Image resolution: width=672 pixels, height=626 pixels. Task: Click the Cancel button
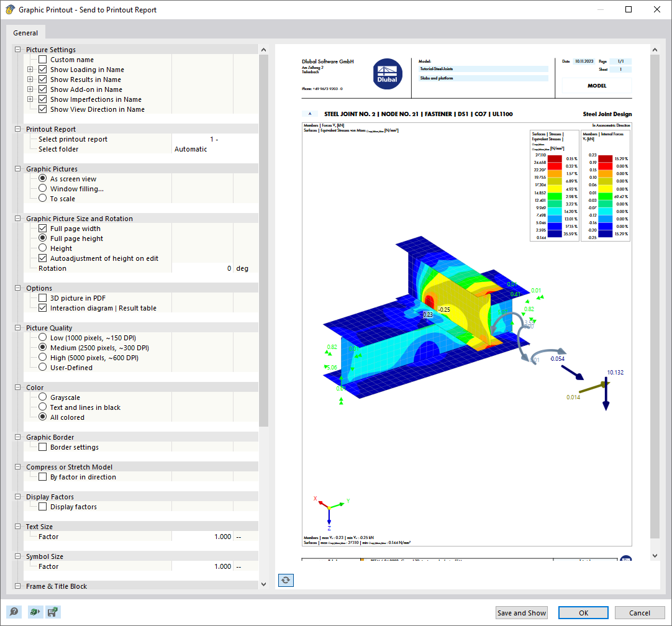pos(640,613)
